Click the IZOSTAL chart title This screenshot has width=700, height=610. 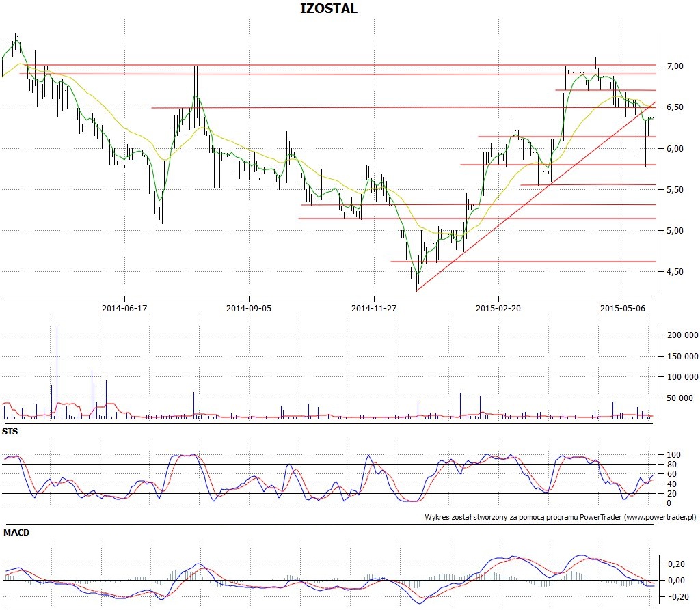329,8
